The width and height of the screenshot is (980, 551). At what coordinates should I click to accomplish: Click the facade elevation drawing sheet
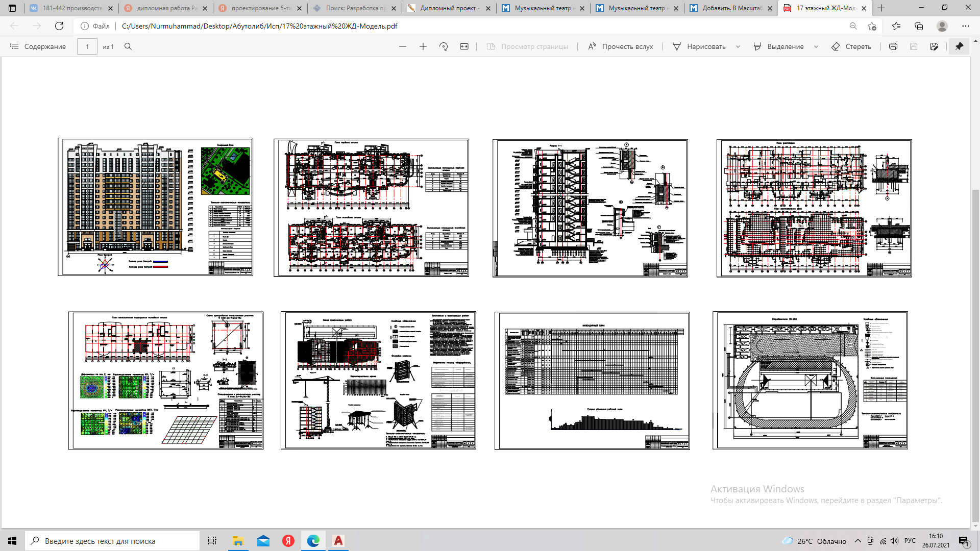tap(155, 207)
